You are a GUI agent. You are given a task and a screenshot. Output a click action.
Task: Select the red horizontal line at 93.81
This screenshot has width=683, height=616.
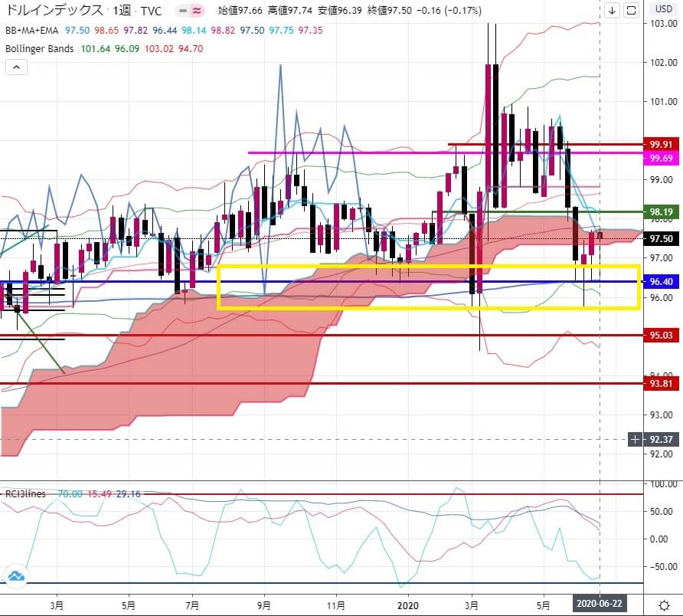pos(322,384)
